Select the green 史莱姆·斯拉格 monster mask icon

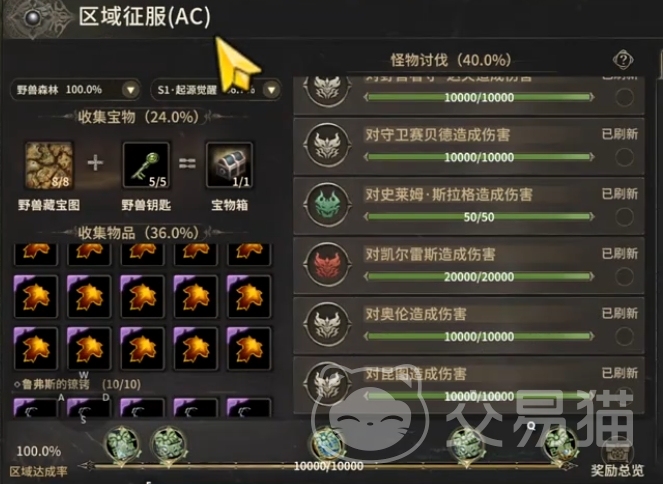coord(327,205)
